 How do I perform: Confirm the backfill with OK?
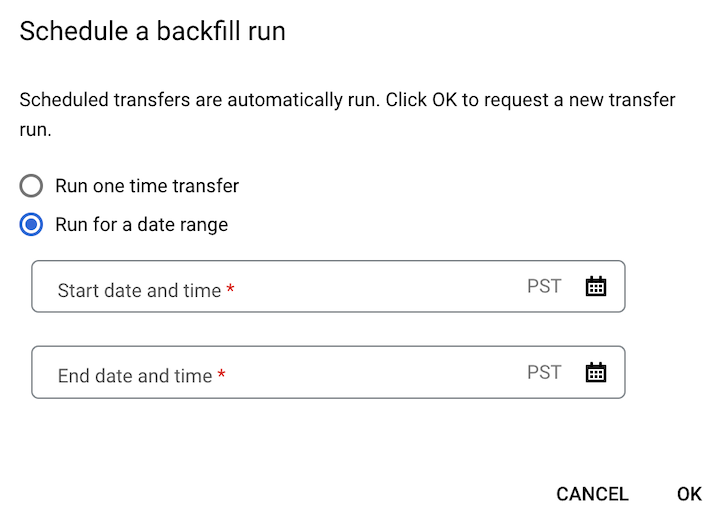tap(689, 494)
